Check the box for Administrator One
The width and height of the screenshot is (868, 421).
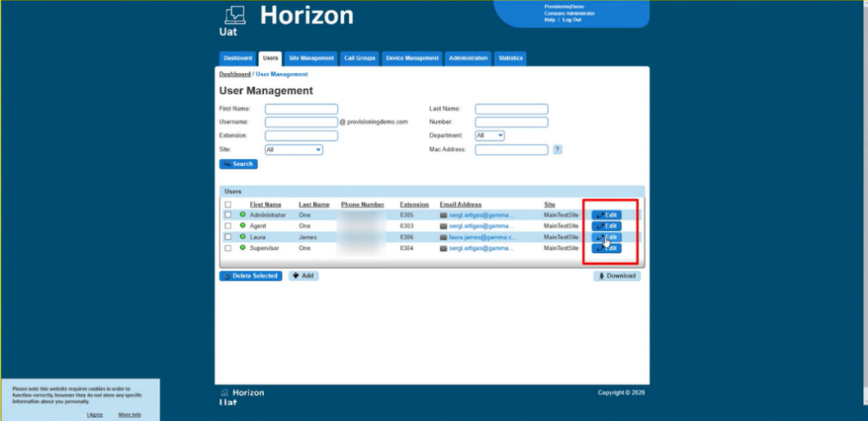(x=228, y=215)
